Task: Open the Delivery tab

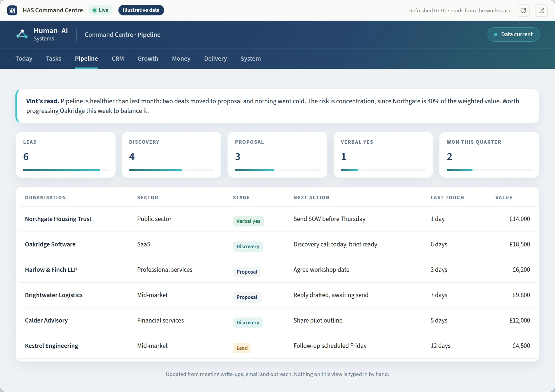Action: pos(215,59)
